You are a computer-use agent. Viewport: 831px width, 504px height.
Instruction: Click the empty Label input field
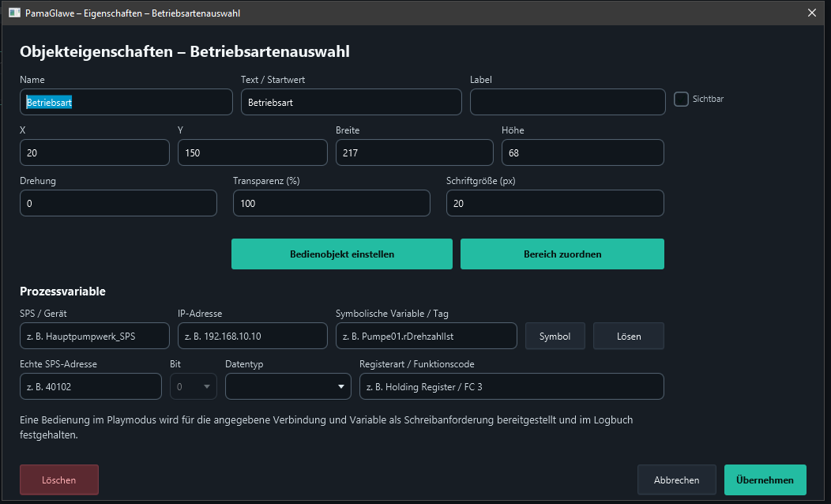pos(568,102)
